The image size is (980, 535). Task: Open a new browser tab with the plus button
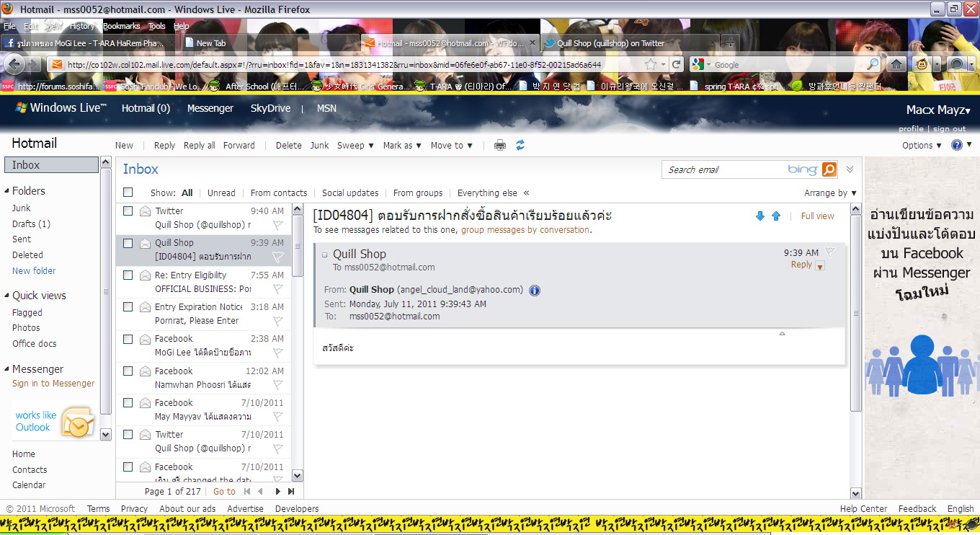point(730,43)
